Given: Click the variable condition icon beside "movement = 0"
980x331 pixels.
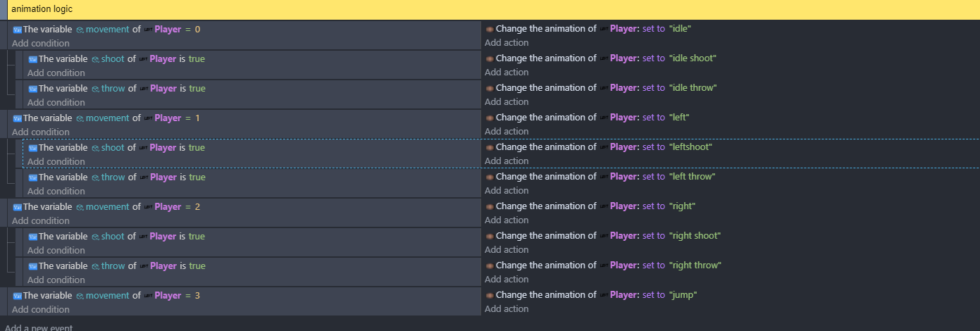Looking at the screenshot, I should click(18, 30).
